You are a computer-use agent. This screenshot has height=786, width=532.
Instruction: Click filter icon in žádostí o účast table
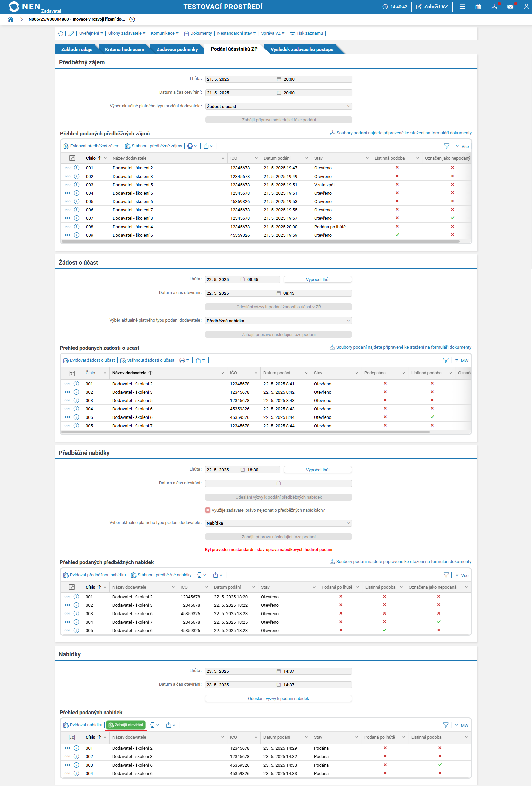click(x=446, y=360)
